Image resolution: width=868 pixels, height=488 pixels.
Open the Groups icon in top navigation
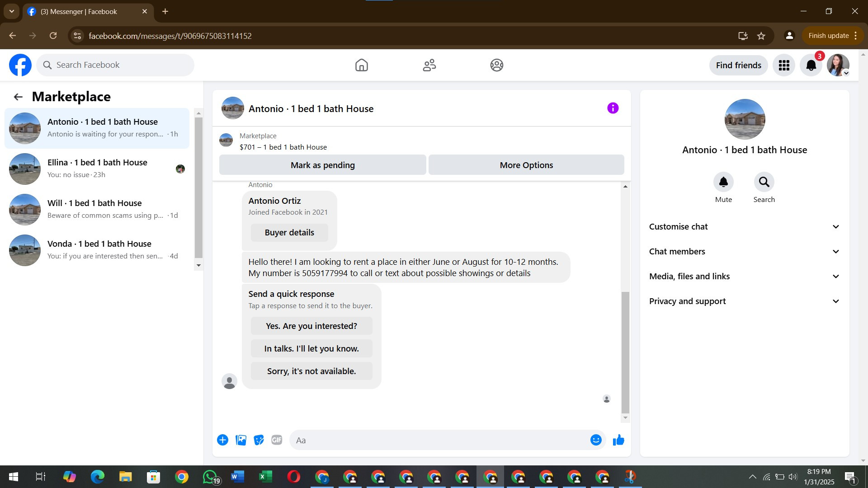tap(497, 65)
